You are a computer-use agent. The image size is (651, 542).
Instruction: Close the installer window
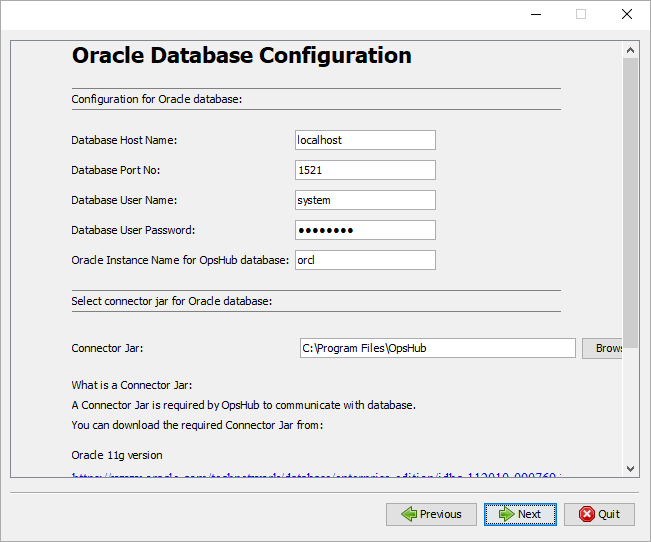point(626,14)
